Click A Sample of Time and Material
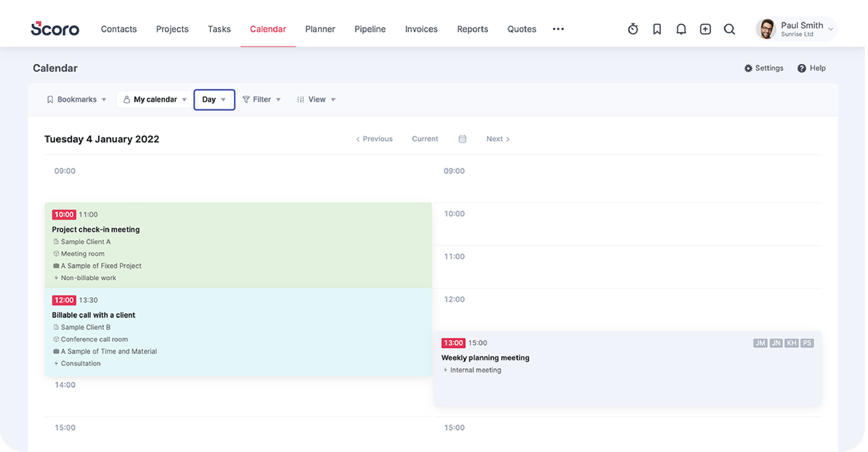This screenshot has height=452, width=868. (x=109, y=351)
